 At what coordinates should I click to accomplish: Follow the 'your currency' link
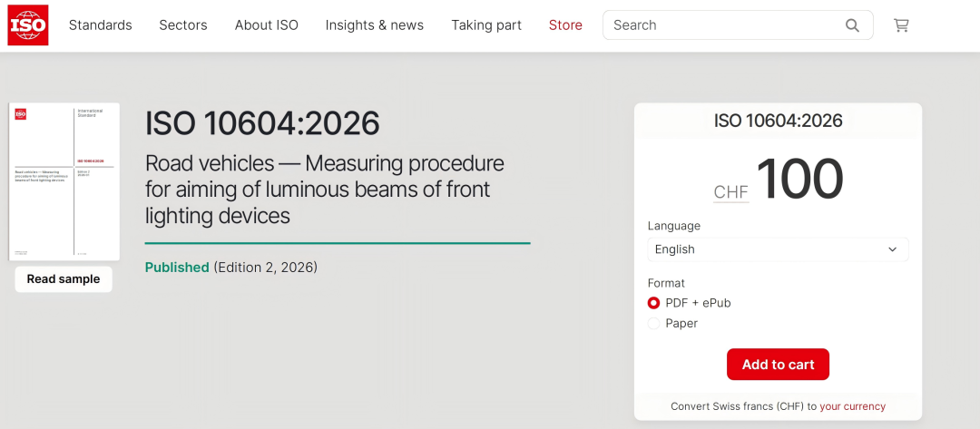pos(852,406)
